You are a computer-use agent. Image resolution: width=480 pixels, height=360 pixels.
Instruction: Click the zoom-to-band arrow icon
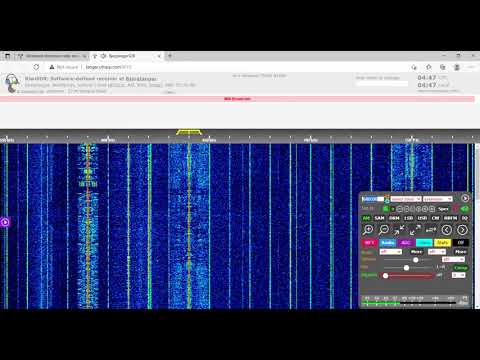pos(431,229)
